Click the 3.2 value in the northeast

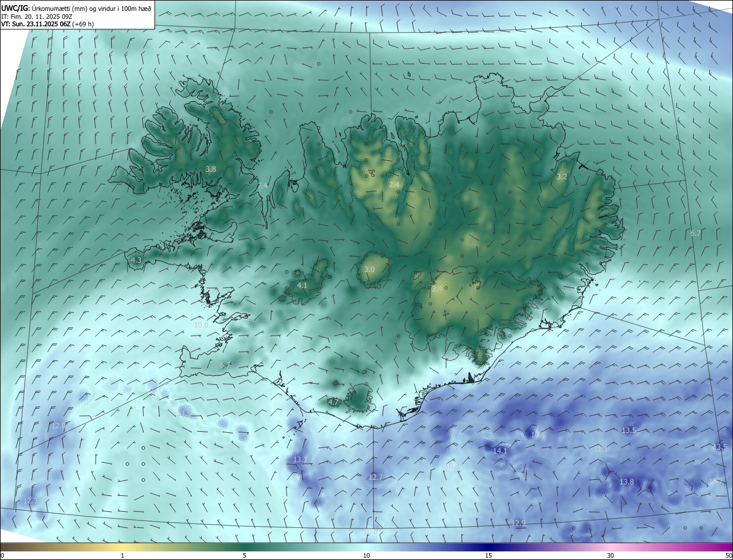pyautogui.click(x=562, y=177)
